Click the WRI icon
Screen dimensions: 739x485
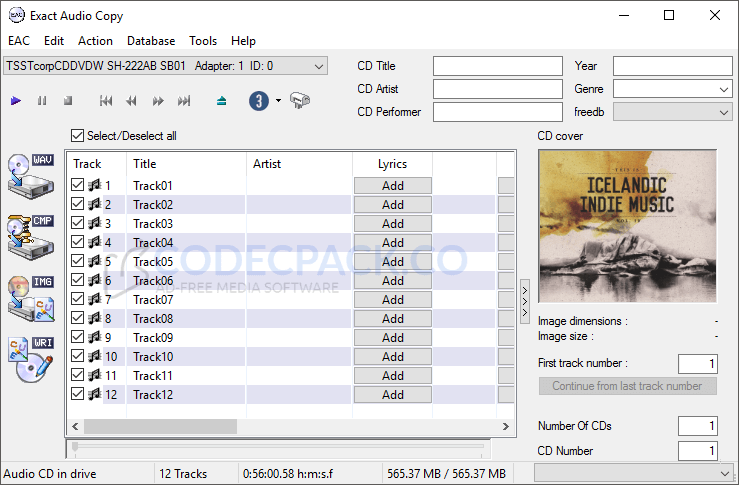click(31, 360)
